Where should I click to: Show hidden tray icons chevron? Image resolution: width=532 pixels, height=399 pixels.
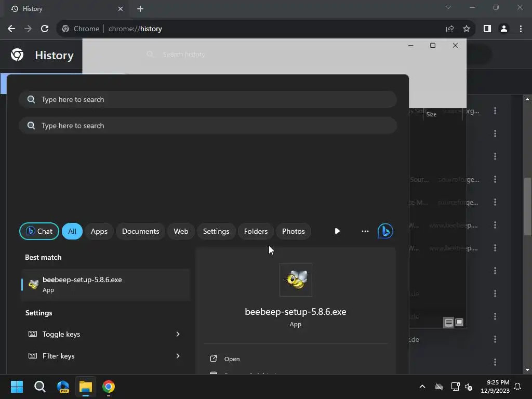point(422,387)
